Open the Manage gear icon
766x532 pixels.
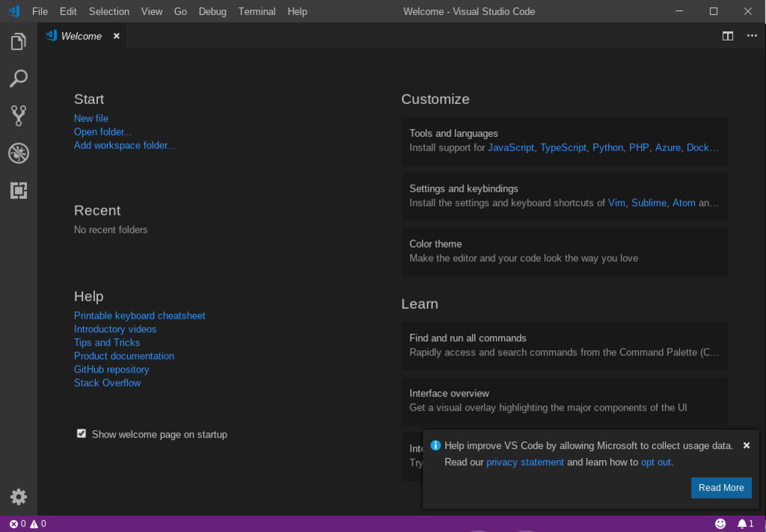[x=19, y=497]
